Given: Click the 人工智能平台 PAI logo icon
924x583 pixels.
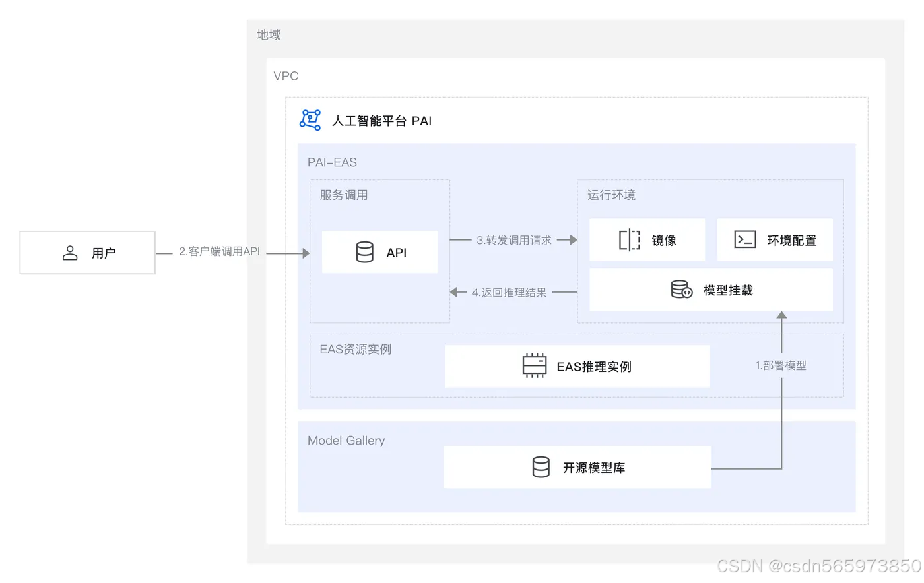Looking at the screenshot, I should coord(310,119).
